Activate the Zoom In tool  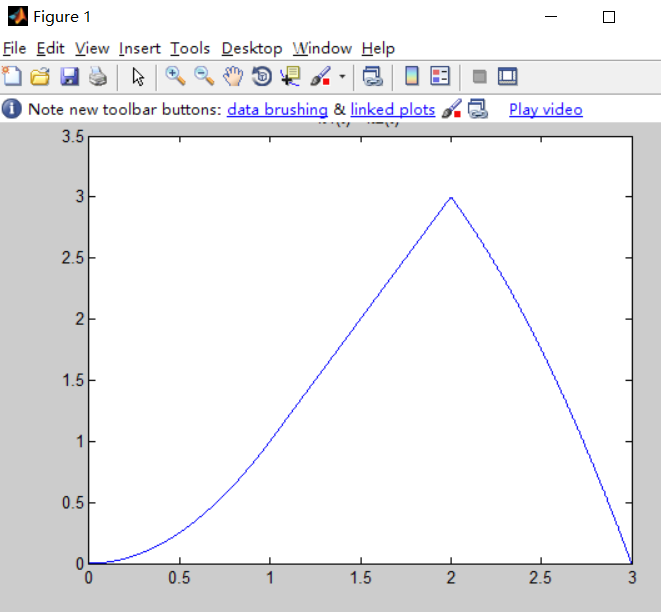pyautogui.click(x=175, y=77)
